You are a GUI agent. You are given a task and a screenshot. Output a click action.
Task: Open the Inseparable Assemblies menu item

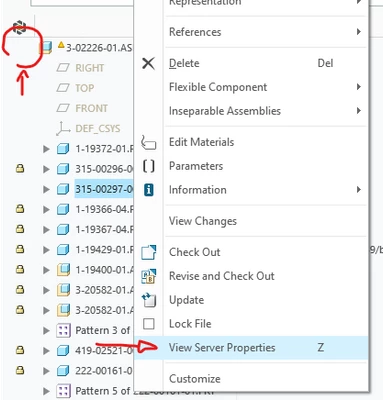coord(225,111)
